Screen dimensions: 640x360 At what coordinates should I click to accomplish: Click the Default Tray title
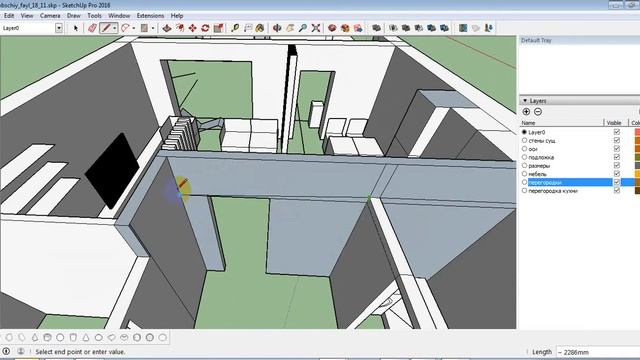(536, 40)
